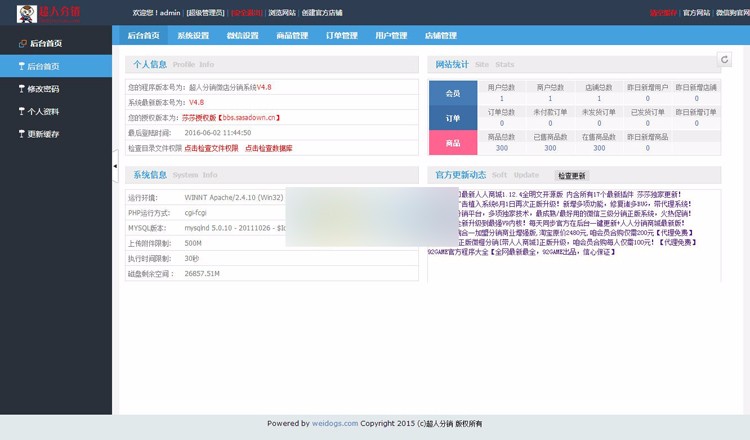Open the news line starting 92GAME官方程序大全

click(x=521, y=252)
